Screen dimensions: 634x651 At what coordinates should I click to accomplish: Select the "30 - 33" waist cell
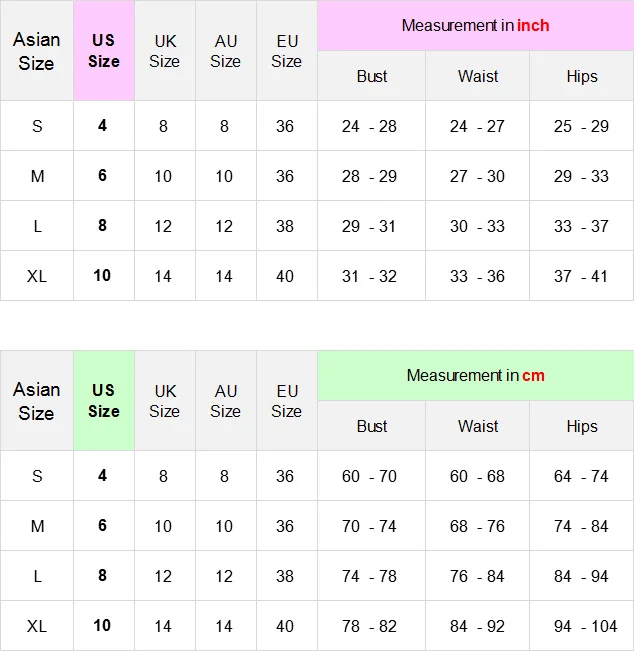(x=477, y=226)
